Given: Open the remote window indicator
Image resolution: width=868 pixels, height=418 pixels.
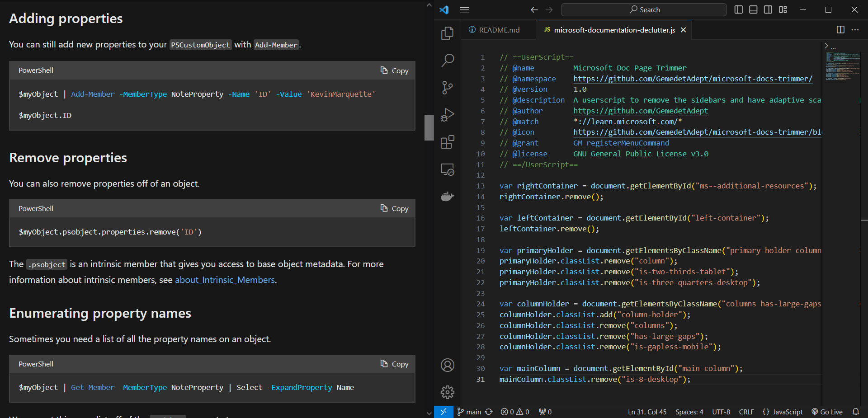Looking at the screenshot, I should click(443, 412).
